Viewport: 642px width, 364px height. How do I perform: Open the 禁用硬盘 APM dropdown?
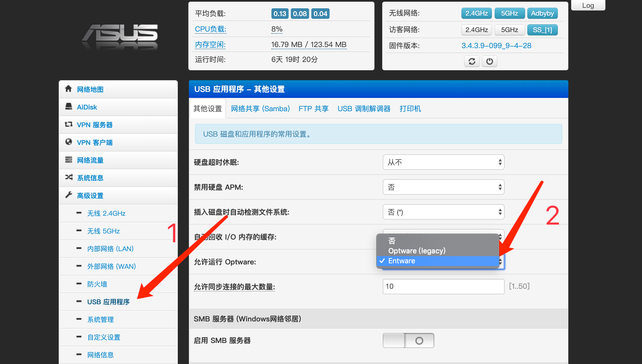(443, 187)
